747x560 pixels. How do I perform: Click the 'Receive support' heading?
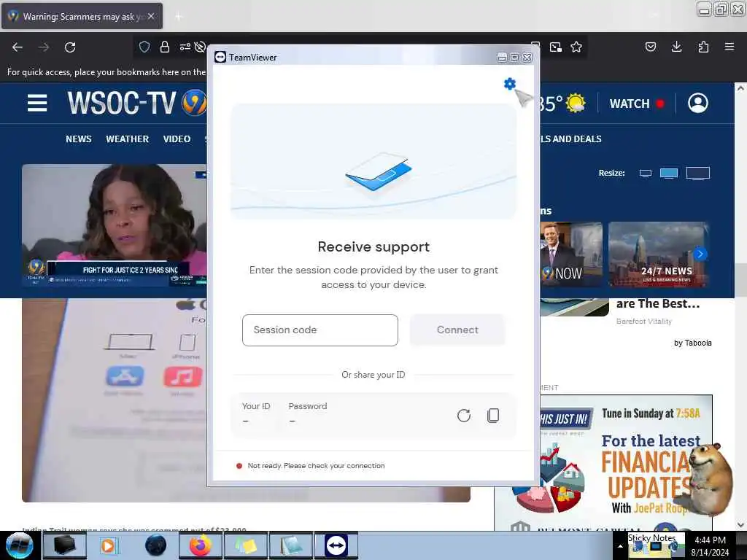tap(373, 246)
